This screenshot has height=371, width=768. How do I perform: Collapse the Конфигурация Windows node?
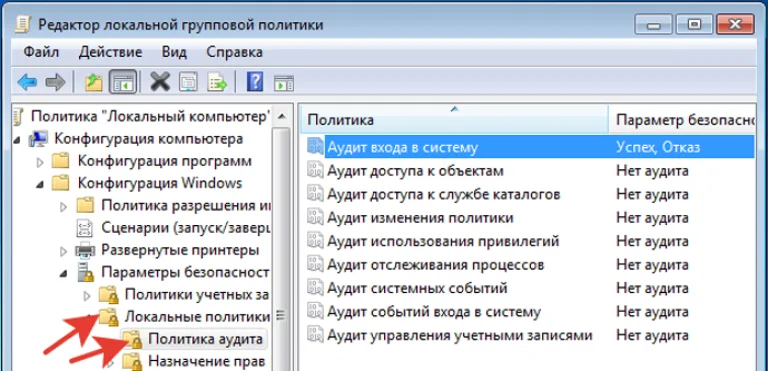[41, 185]
